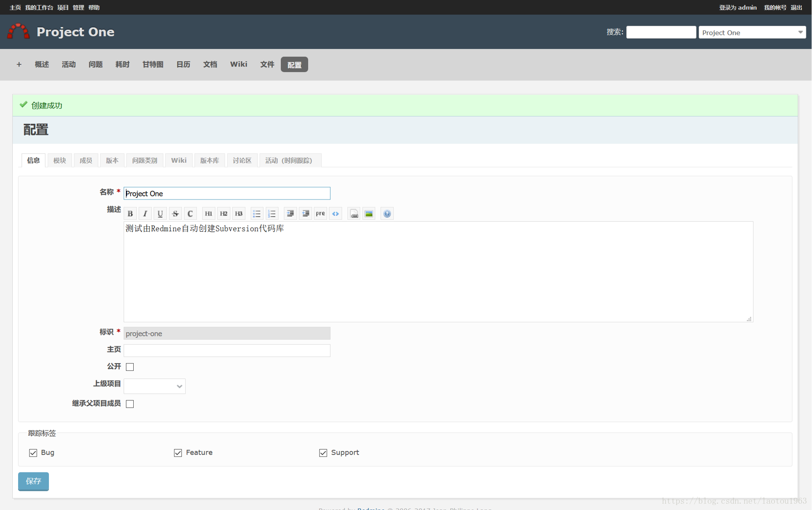Switch to the Wiki settings tab
812x510 pixels.
point(179,160)
